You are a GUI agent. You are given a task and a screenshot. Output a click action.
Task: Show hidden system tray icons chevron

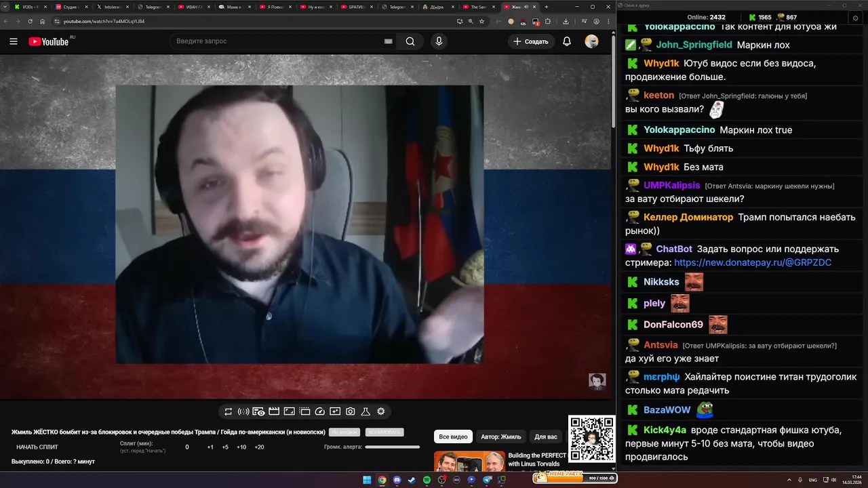coord(791,480)
